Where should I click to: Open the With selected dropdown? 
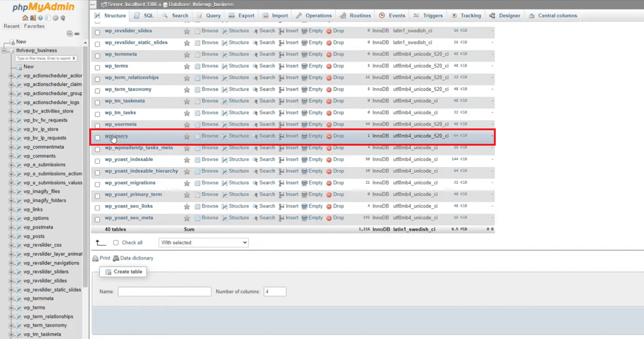pos(203,243)
